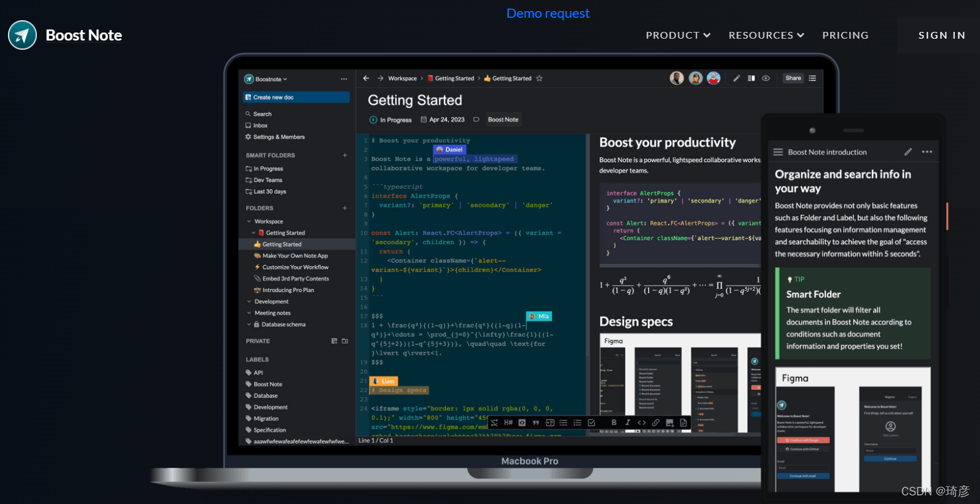This screenshot has width=980, height=504.
Task: Click the add-label tag icon before Boost Note
Action: point(476,120)
